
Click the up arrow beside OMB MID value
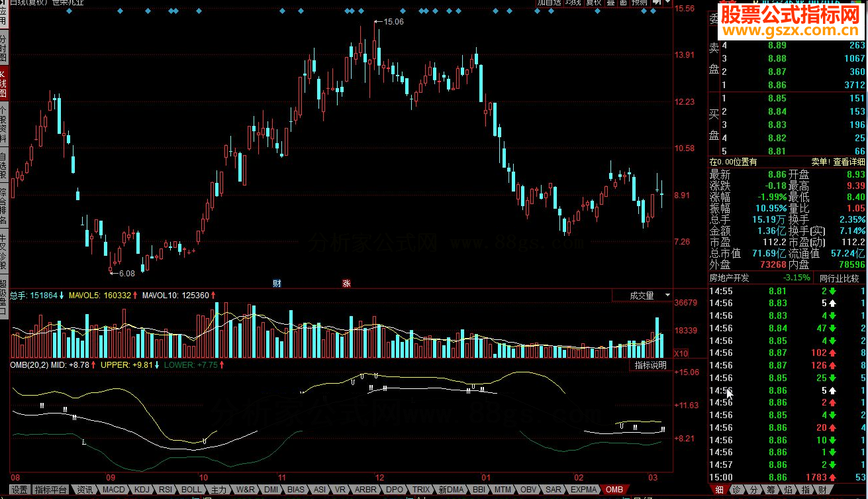point(93,364)
